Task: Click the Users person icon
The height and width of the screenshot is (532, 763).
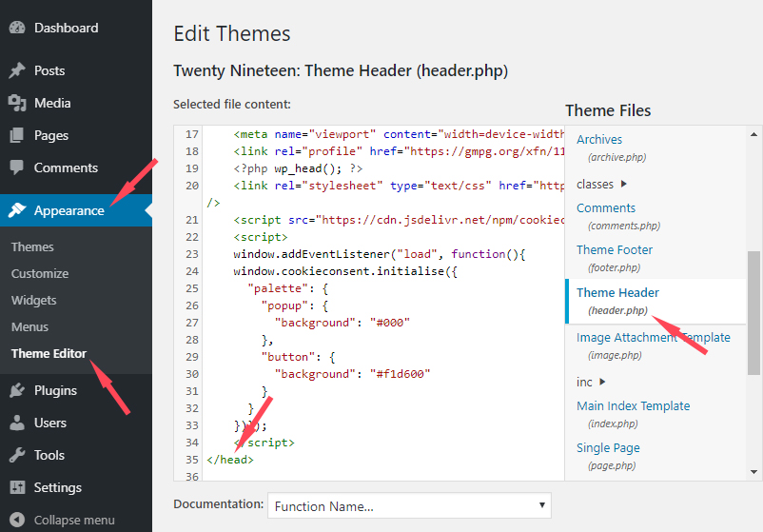Action: point(17,423)
